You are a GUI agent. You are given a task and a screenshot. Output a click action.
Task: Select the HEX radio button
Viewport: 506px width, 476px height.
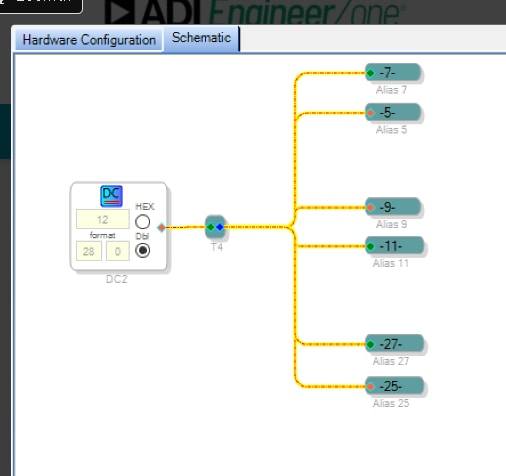[142, 222]
